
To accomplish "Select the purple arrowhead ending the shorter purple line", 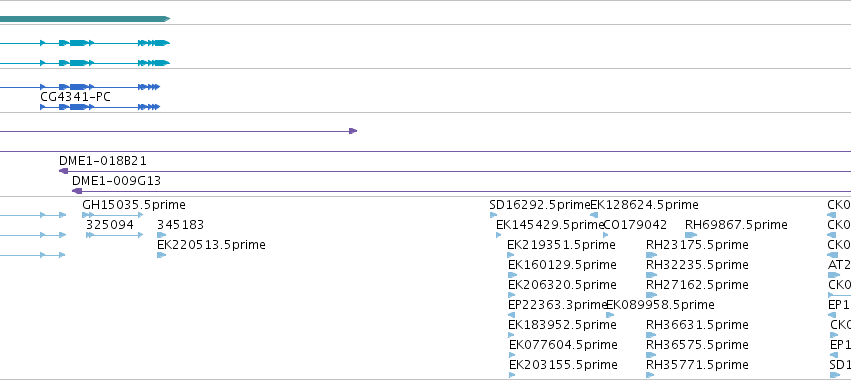I will point(353,131).
